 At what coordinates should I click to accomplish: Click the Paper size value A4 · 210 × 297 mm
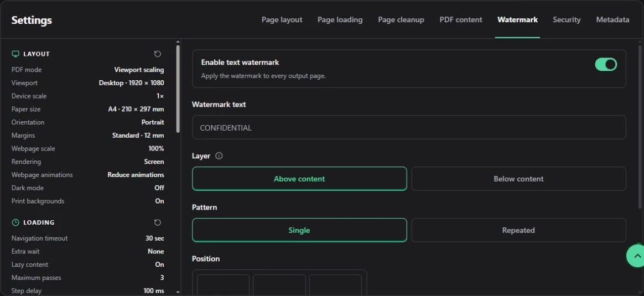point(136,109)
